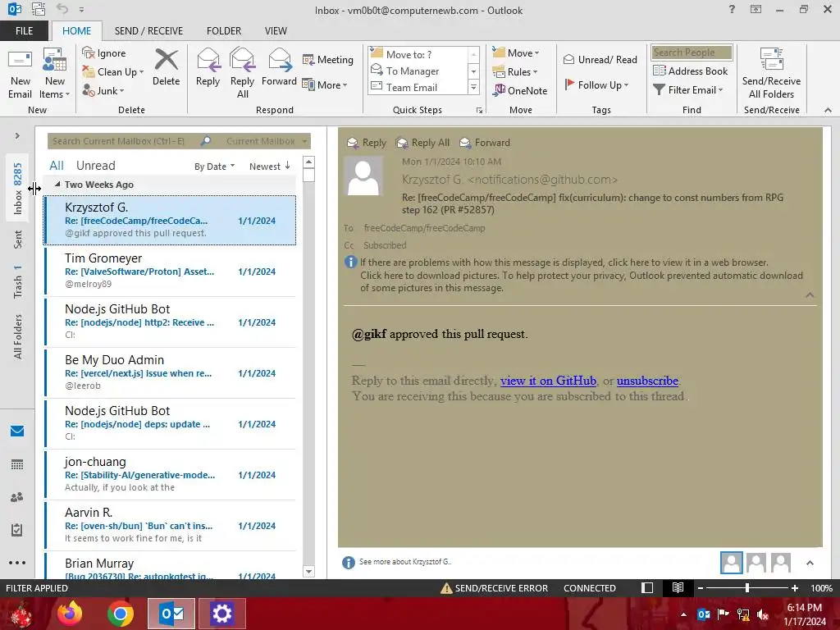Switch to the HOME tab
Screen dimensions: 840x630
click(76, 31)
